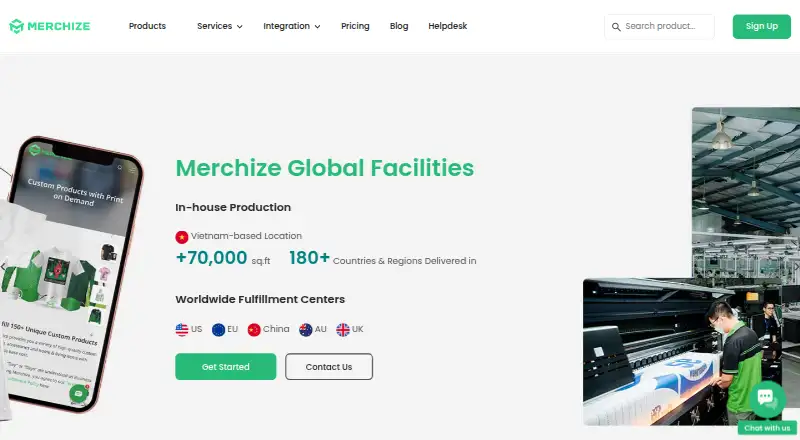The width and height of the screenshot is (800, 440).
Task: Click the EU flag icon
Action: click(218, 330)
